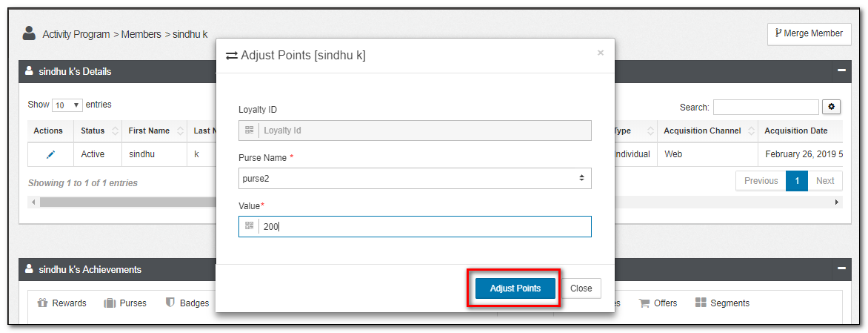The image size is (868, 333).
Task: Close the Adjust Points dialog with X
Action: (x=600, y=53)
